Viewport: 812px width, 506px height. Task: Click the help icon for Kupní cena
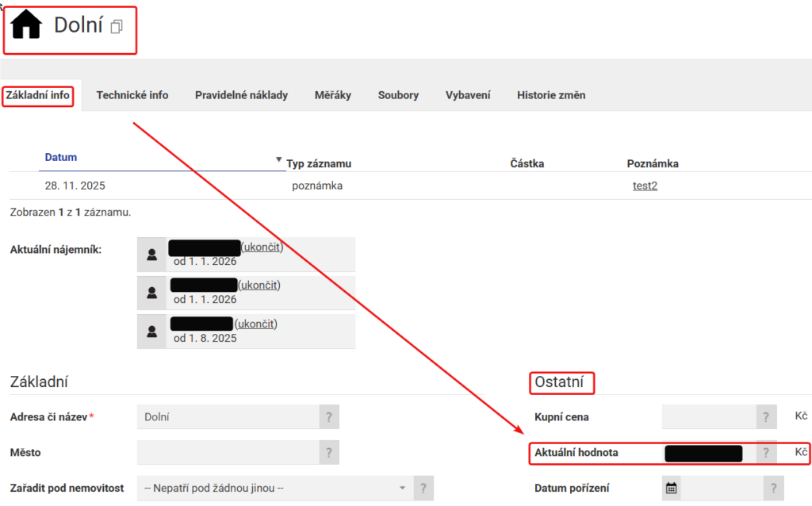[766, 417]
